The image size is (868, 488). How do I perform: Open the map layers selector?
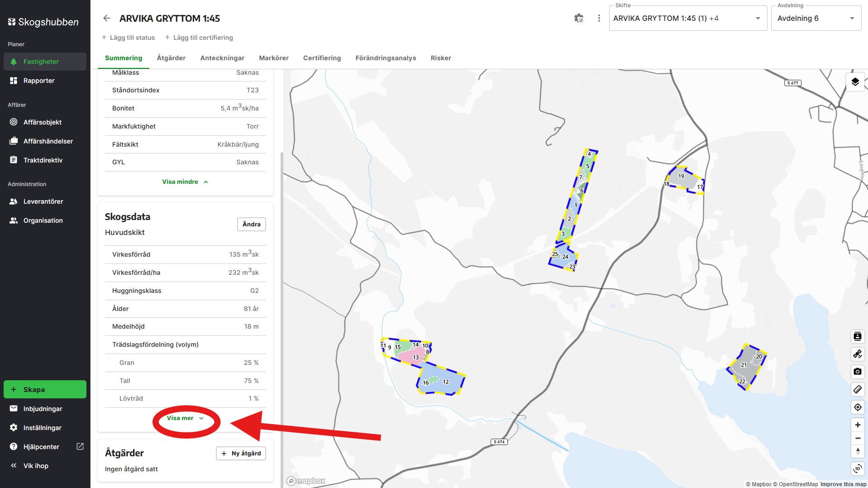[855, 82]
